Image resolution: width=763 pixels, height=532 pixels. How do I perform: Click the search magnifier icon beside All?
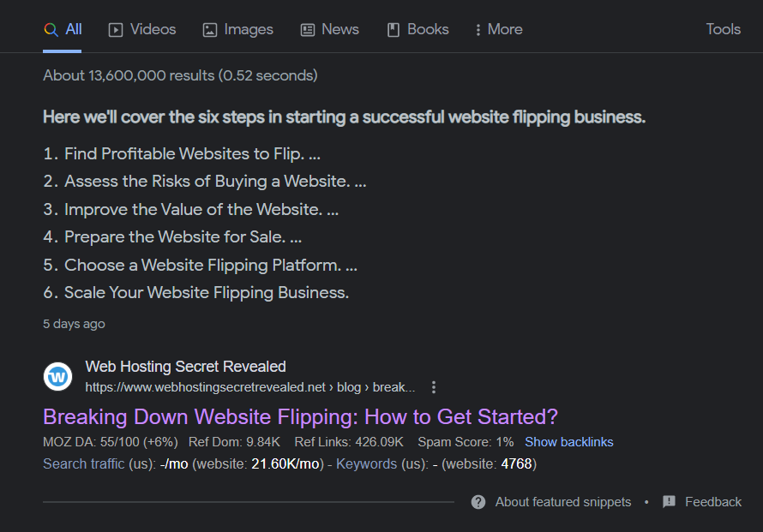tap(51, 30)
